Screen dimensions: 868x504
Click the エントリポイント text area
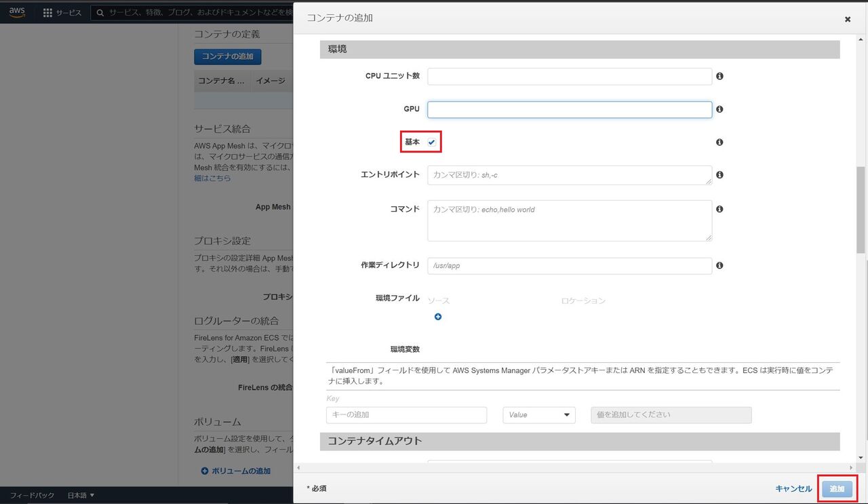coord(570,175)
